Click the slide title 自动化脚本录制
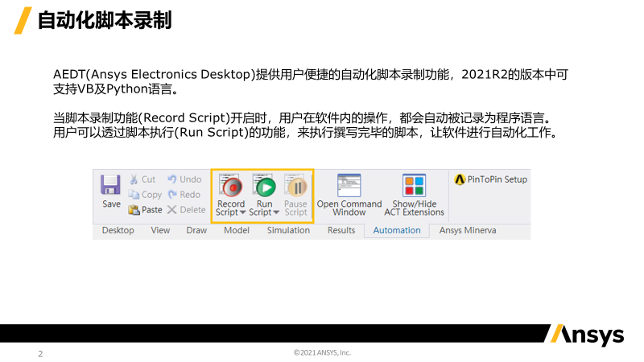Screen dimensions: 644x362 (x=105, y=21)
